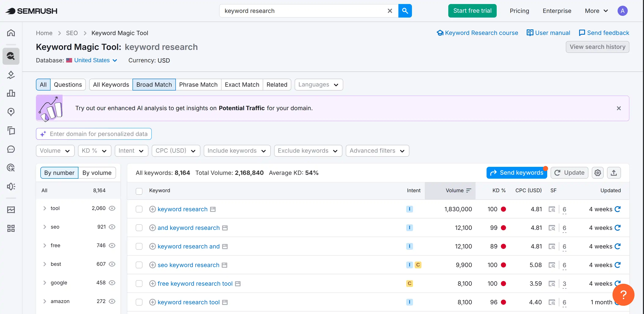The height and width of the screenshot is (314, 644).
Task: Switch to the Questions tab
Action: 68,84
